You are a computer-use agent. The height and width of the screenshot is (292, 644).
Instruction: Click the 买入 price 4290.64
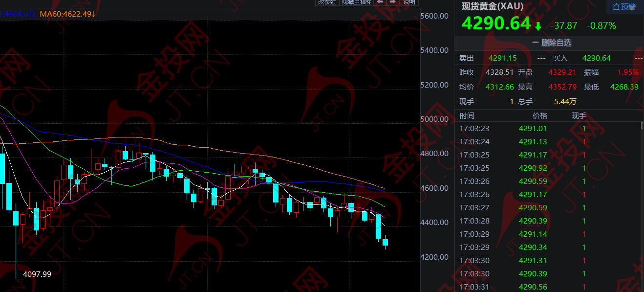click(596, 58)
